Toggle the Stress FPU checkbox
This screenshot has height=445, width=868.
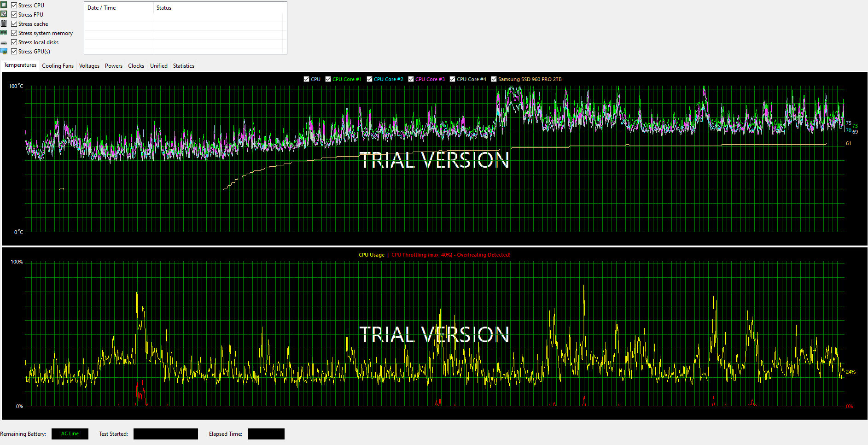[14, 14]
